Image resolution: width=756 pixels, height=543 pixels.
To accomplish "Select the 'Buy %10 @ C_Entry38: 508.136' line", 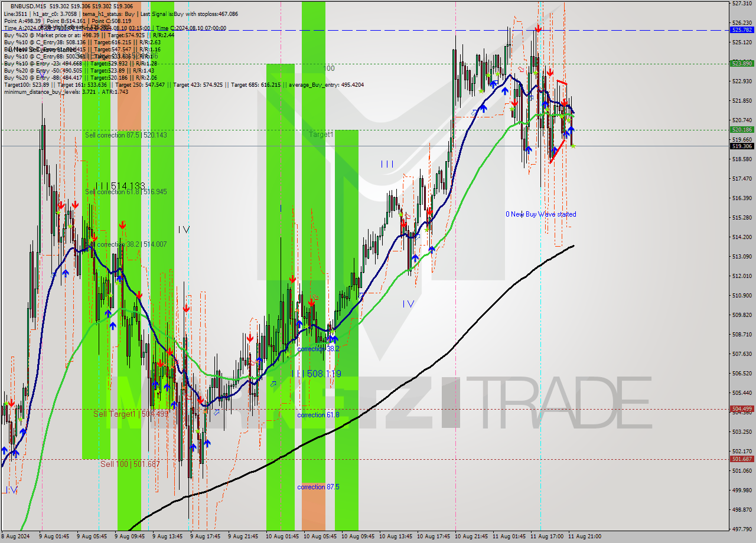I will 82,42.
